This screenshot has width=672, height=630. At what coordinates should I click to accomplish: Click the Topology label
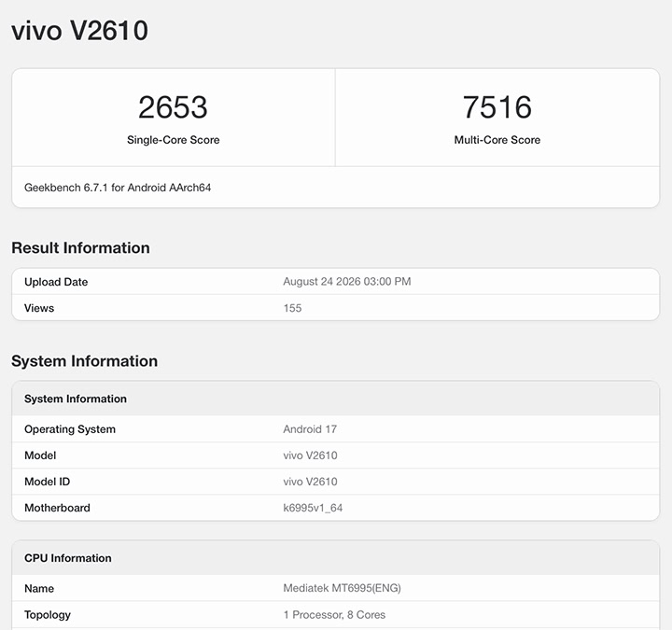point(48,615)
